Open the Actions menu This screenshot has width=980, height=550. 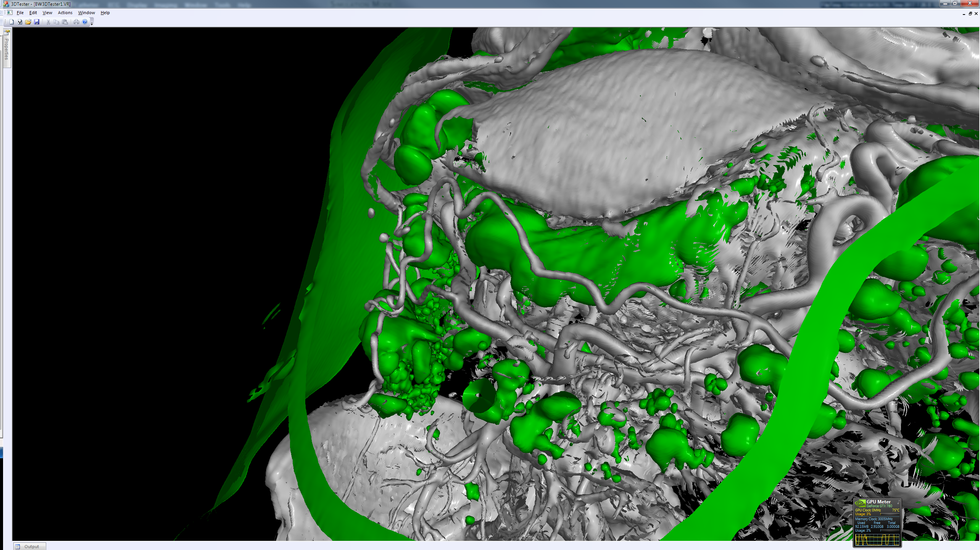point(65,13)
